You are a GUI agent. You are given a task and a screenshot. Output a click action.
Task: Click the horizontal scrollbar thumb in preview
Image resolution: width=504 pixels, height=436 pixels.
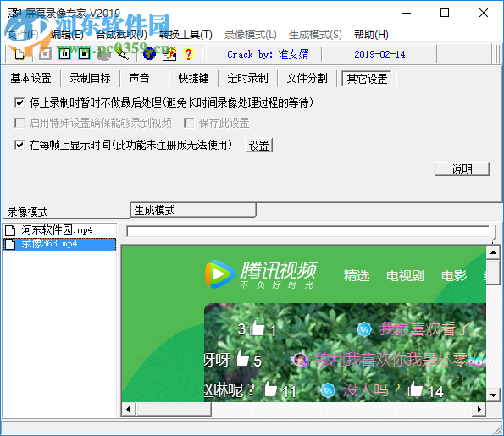coord(174,410)
